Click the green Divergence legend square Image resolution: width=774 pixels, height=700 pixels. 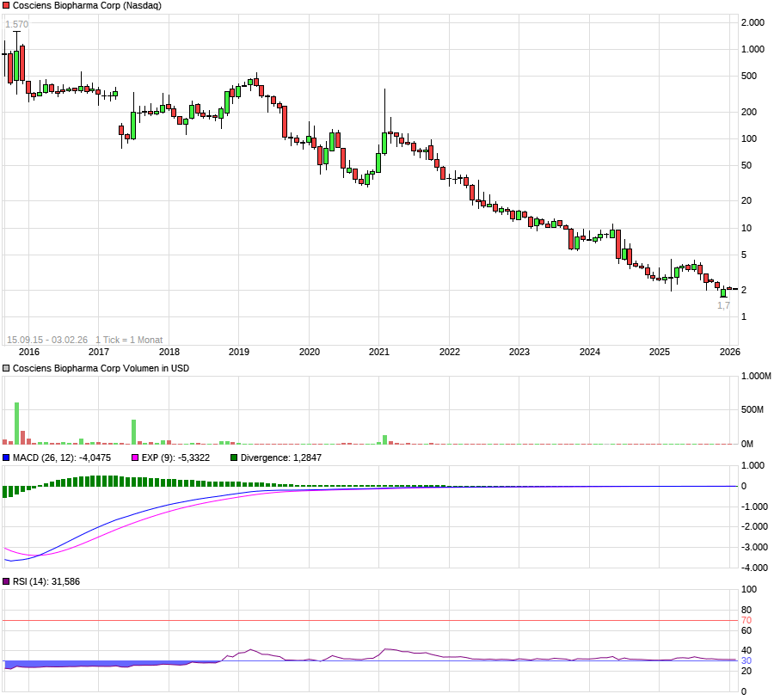(x=235, y=457)
